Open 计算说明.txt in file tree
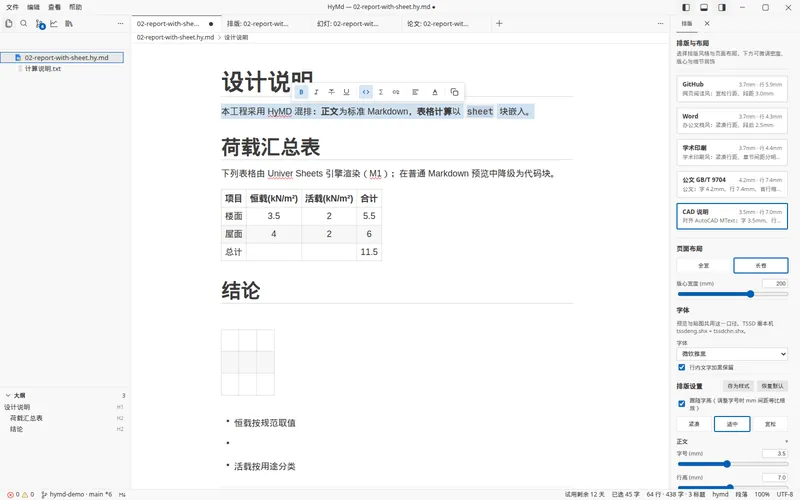Viewport: 800px width, 500px height. pyautogui.click(x=43, y=68)
